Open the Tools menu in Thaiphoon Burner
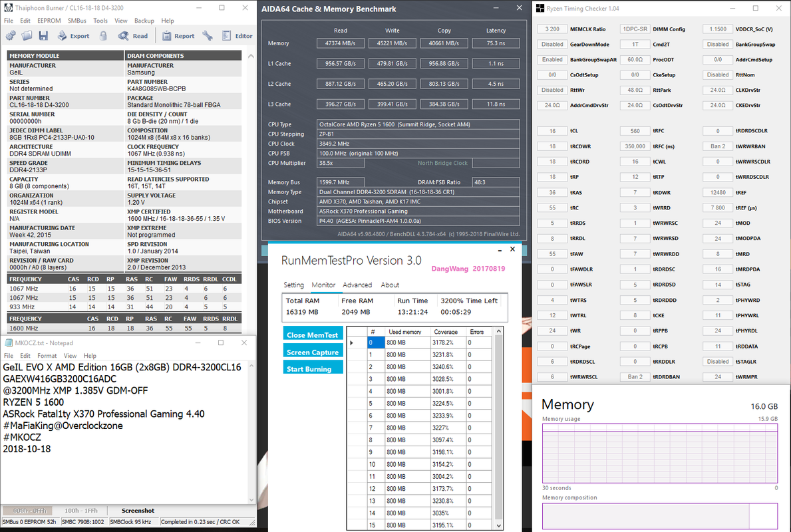This screenshot has width=791, height=532. (100, 21)
